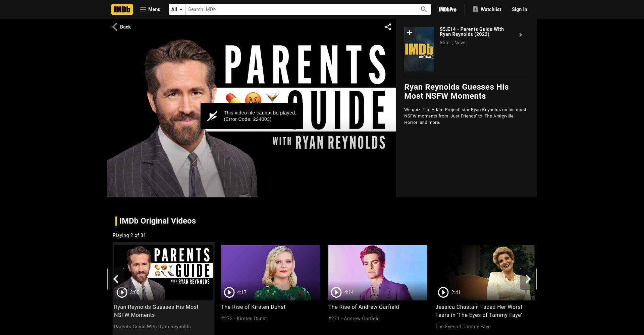Click the IMDb Original Videos heading
The width and height of the screenshot is (644, 335).
(x=158, y=221)
